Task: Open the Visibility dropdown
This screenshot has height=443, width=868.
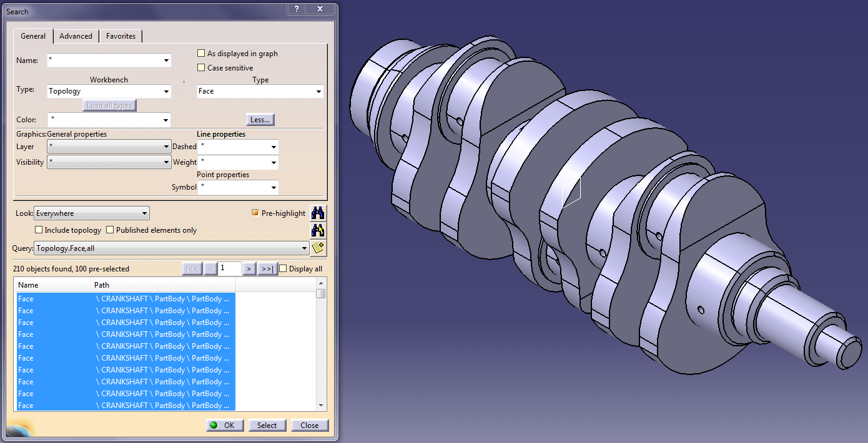Action: tap(166, 162)
